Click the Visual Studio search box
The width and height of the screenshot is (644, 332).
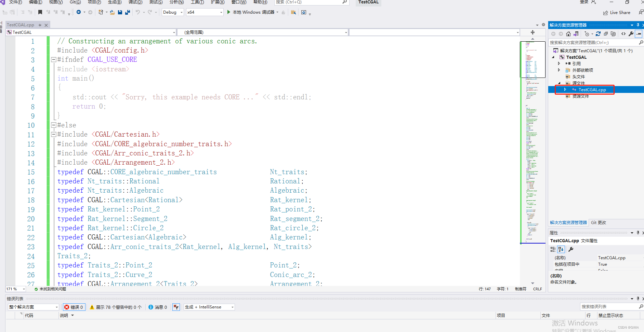(311, 2)
